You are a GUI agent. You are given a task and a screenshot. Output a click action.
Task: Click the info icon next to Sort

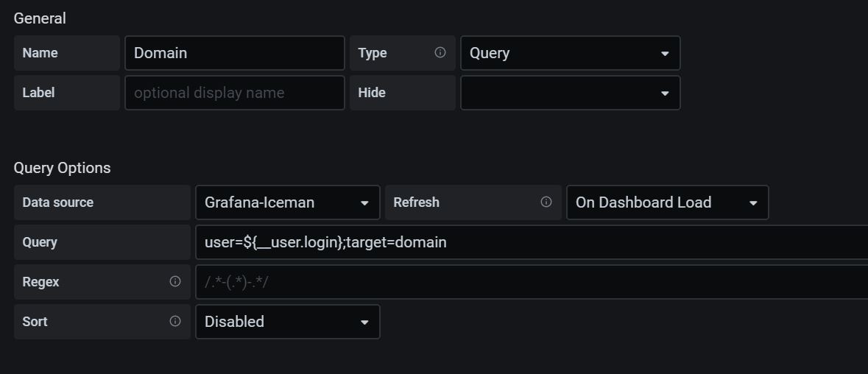[x=175, y=322]
